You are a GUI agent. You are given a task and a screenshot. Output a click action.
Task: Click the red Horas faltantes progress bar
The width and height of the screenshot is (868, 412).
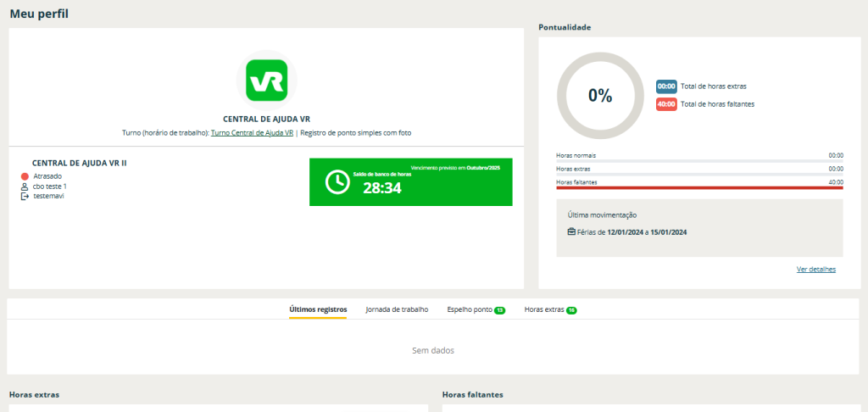point(699,187)
